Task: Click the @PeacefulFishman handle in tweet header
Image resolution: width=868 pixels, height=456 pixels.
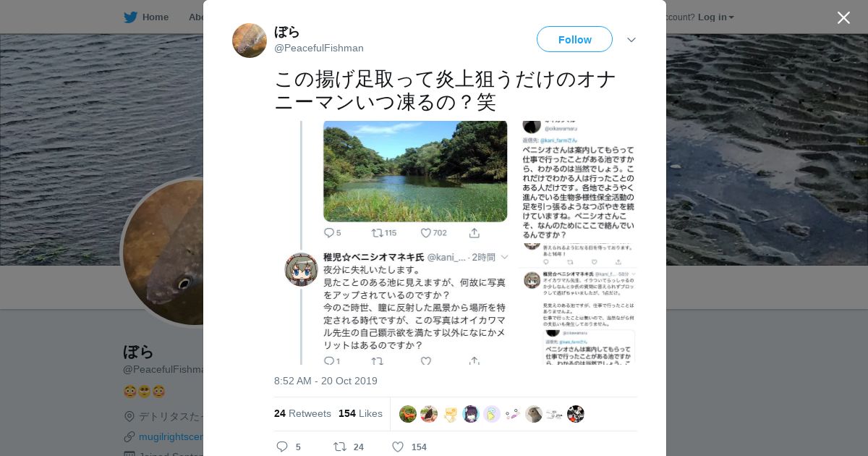Action: point(319,48)
